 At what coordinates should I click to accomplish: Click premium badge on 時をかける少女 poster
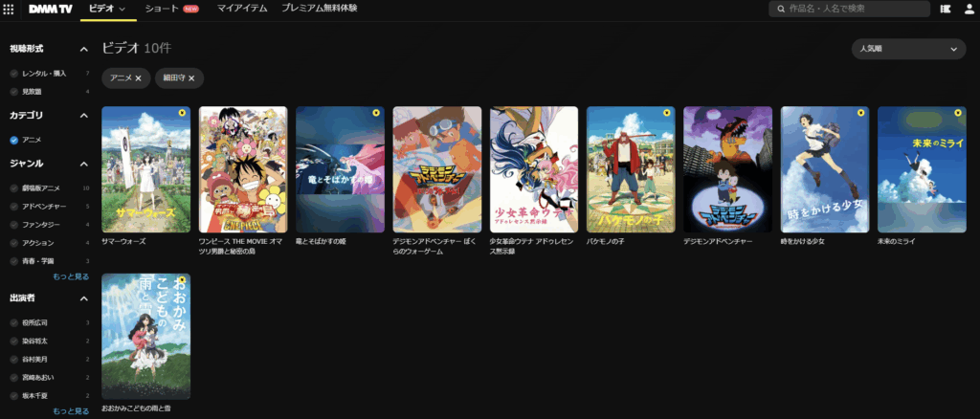click(860, 113)
